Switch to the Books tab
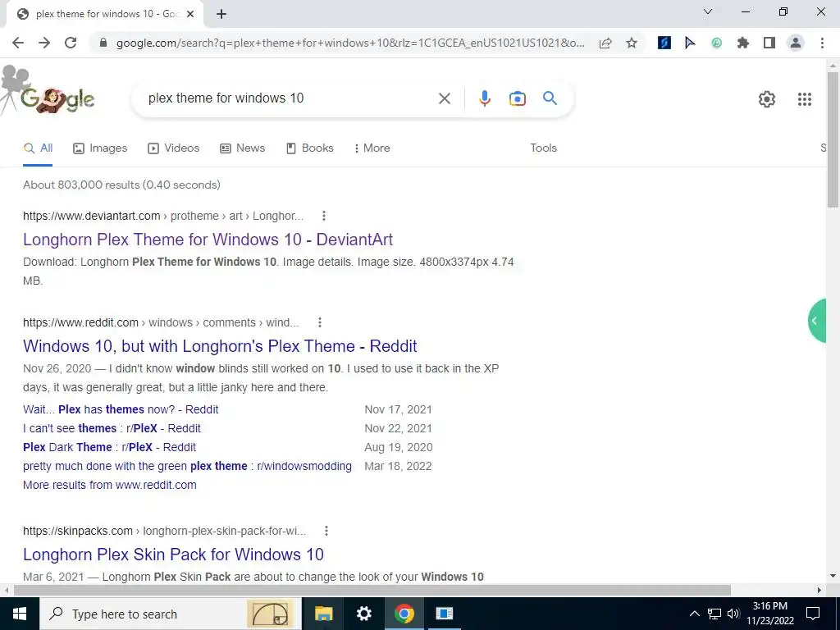 (310, 148)
